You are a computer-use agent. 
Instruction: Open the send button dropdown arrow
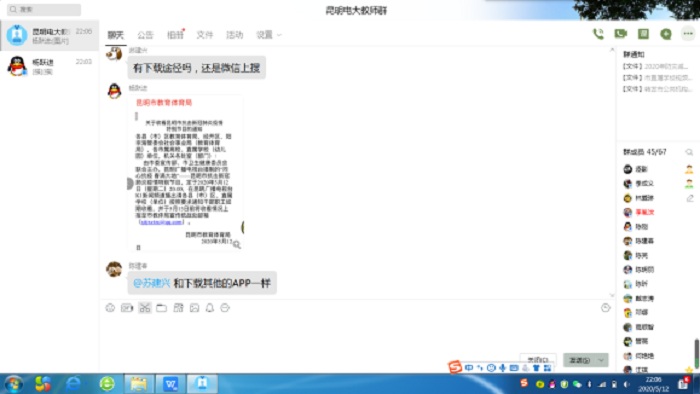(x=601, y=360)
